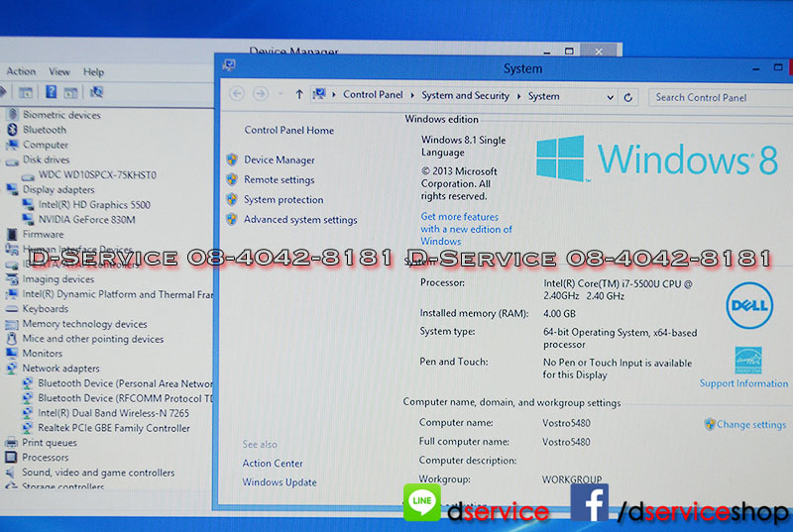Click the Up arrow in System window

tap(299, 94)
